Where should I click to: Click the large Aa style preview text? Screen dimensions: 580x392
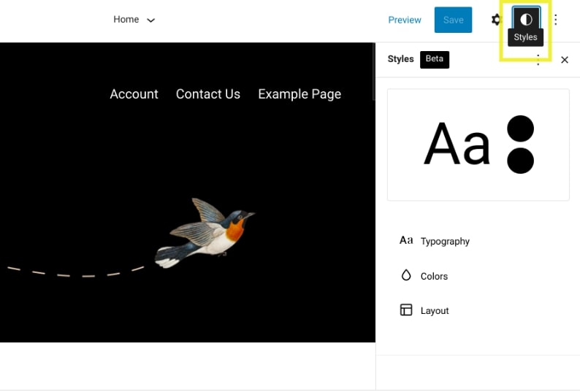[x=457, y=144]
